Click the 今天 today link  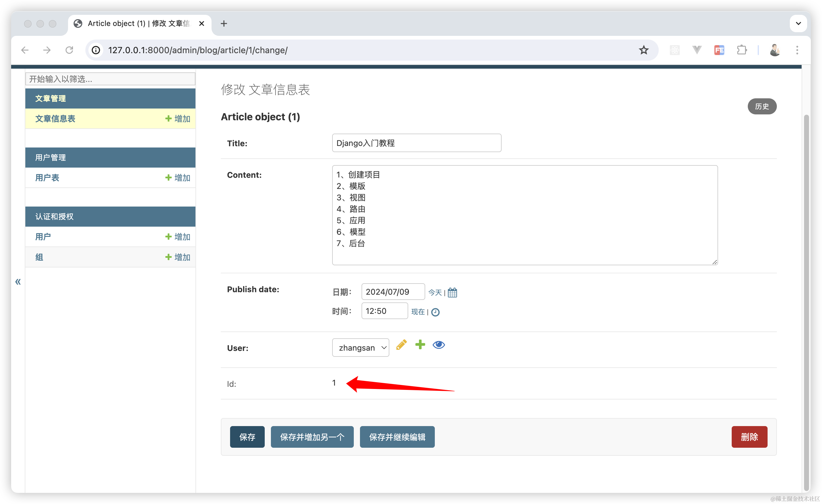(435, 293)
